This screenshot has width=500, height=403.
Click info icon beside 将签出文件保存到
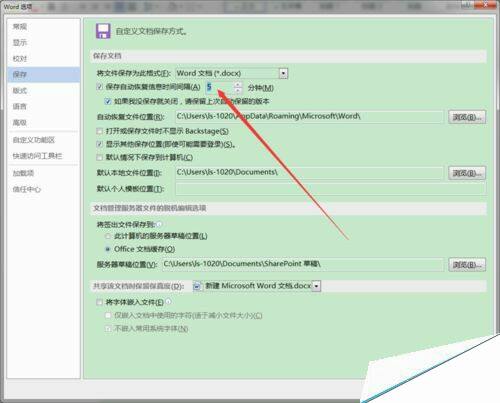coord(159,224)
